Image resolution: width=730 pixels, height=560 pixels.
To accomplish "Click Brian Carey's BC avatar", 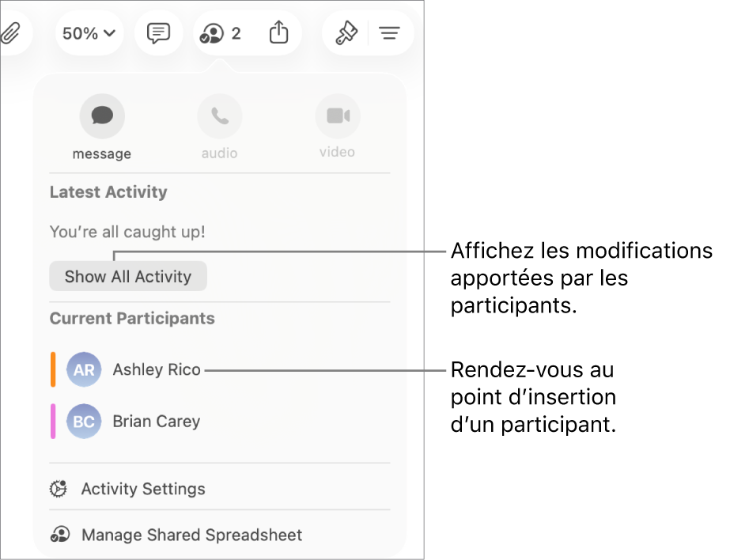I will click(84, 422).
